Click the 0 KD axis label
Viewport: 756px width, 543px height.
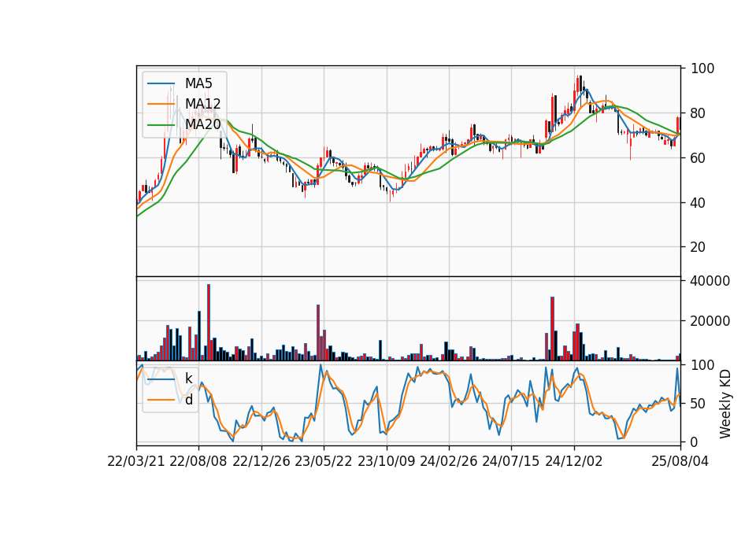695,441
